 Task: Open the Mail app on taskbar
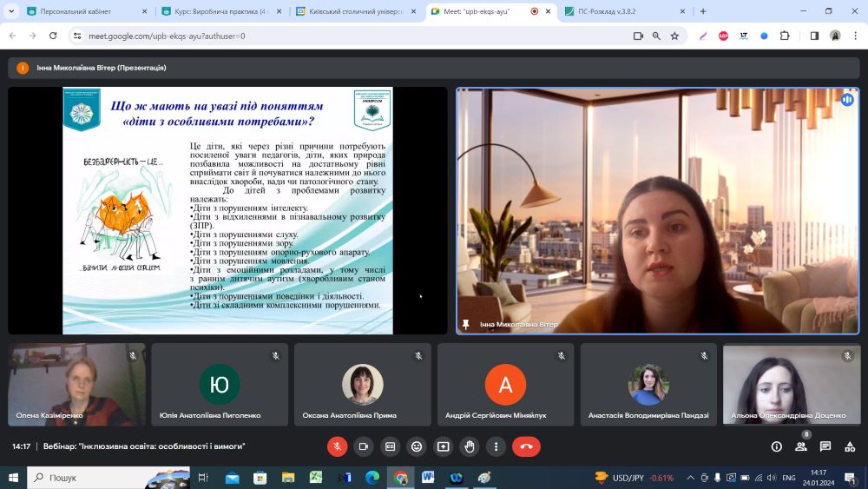[x=233, y=478]
